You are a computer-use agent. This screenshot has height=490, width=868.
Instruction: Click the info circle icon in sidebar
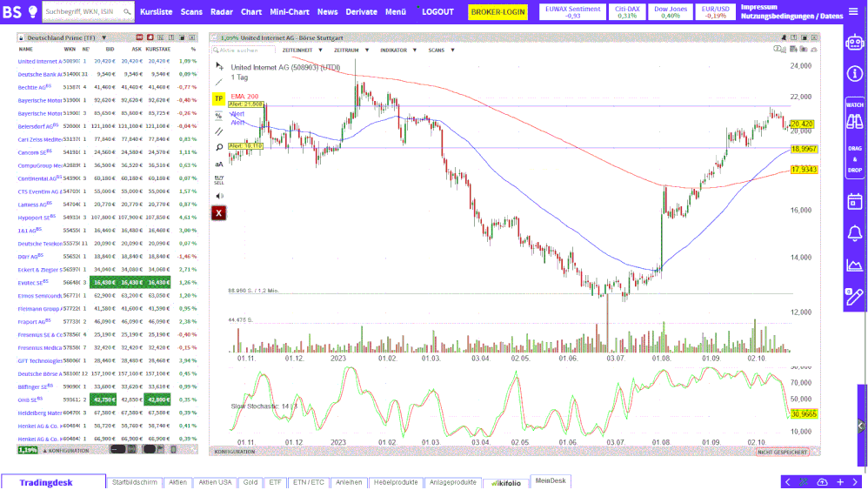point(854,74)
